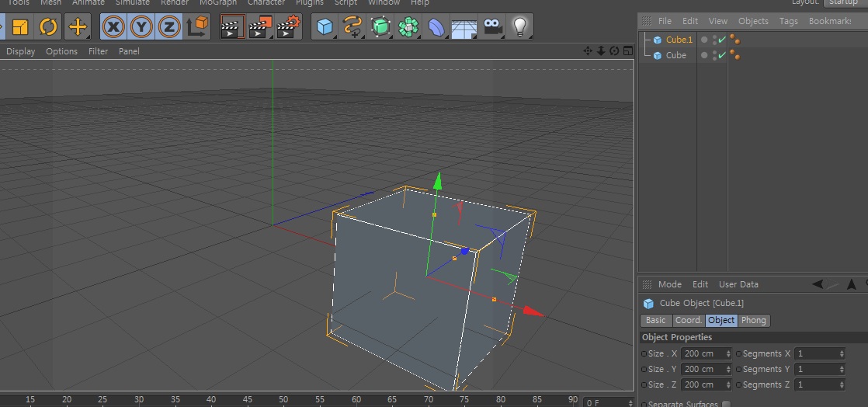
Task: Click the light bulb Add Light icon
Action: tap(520, 27)
